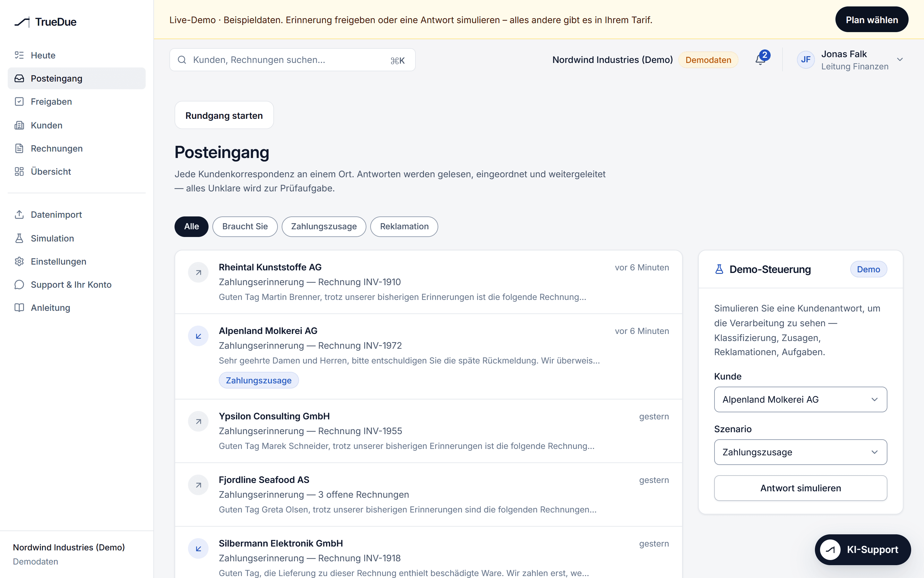Click the Anleitung book icon
Viewport: 924px width, 578px height.
pos(19,308)
